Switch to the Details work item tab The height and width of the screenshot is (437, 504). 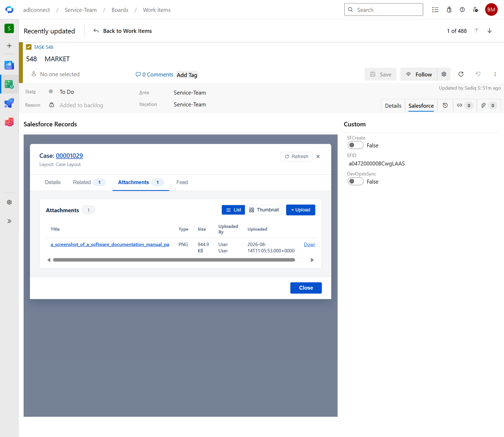pyautogui.click(x=393, y=106)
